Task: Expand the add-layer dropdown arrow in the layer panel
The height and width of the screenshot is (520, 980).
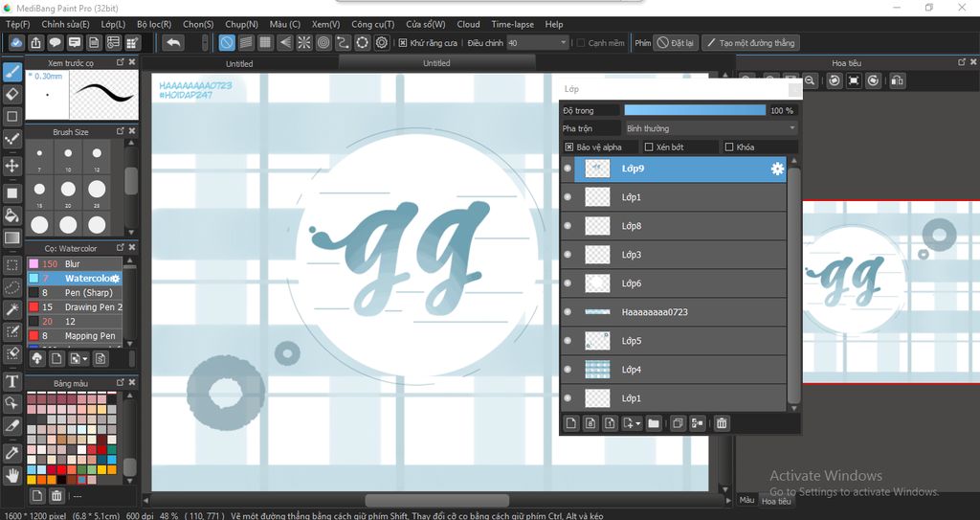Action: pyautogui.click(x=637, y=424)
